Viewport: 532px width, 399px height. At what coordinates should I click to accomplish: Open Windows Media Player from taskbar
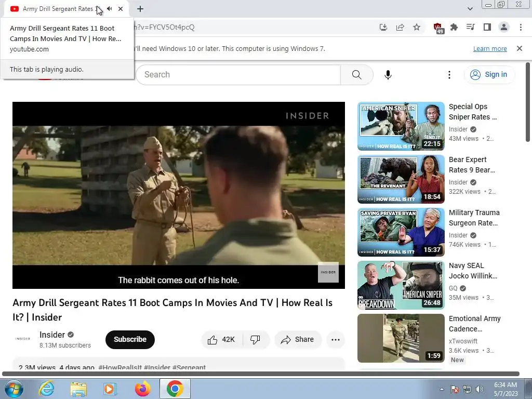[x=110, y=389]
